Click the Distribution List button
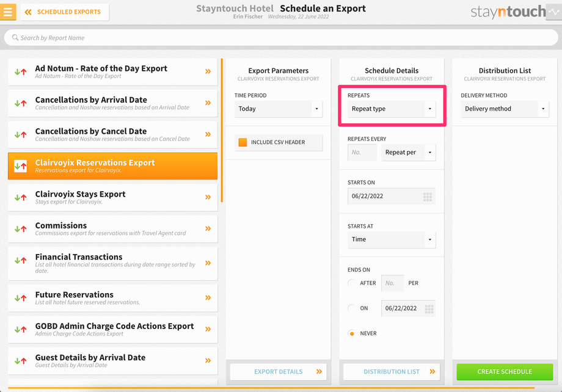The height and width of the screenshot is (392, 562). click(392, 372)
